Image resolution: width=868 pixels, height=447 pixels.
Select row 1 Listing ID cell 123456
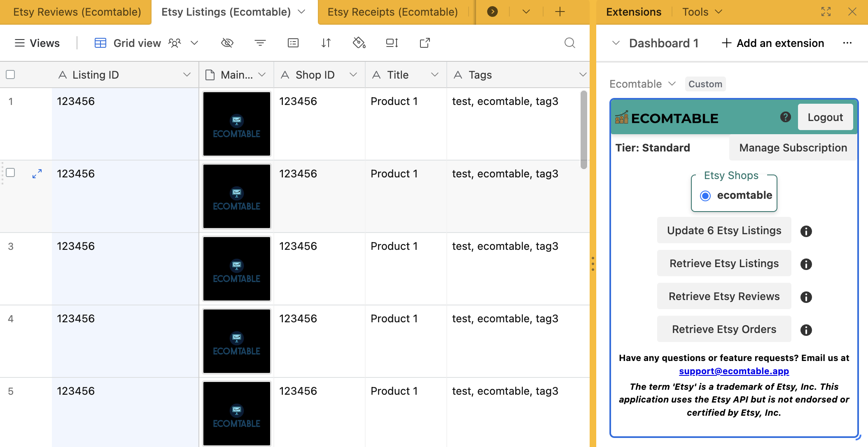pyautogui.click(x=125, y=124)
